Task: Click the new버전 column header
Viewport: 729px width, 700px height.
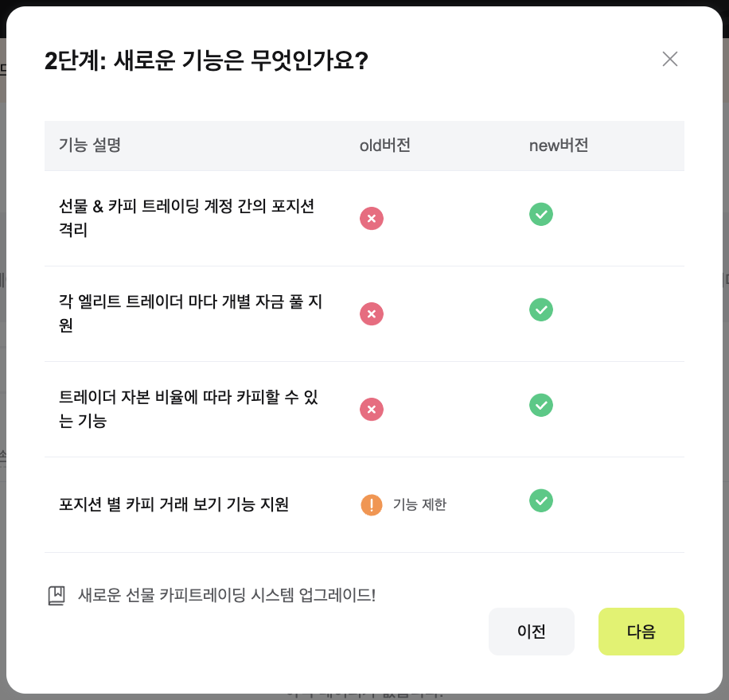Action: point(559,146)
